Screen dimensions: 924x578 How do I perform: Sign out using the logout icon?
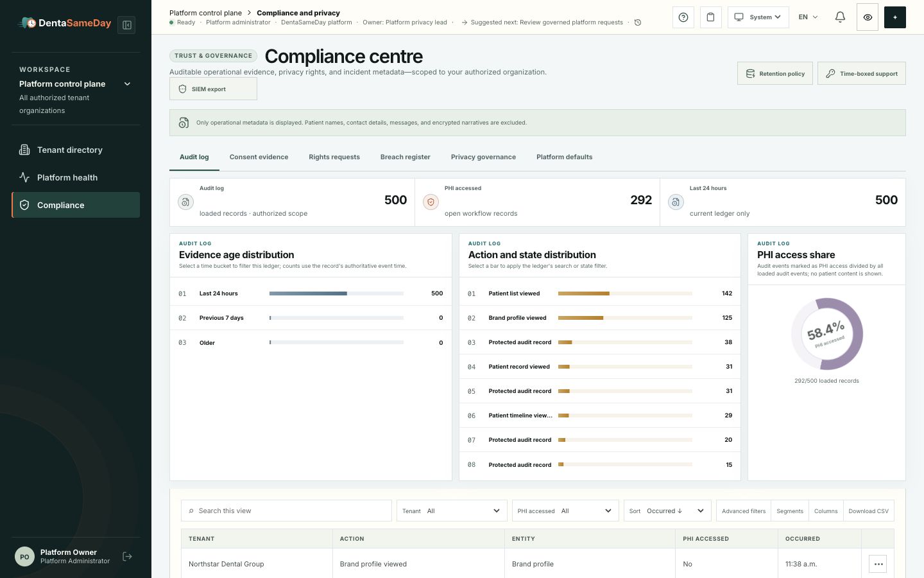tap(127, 557)
